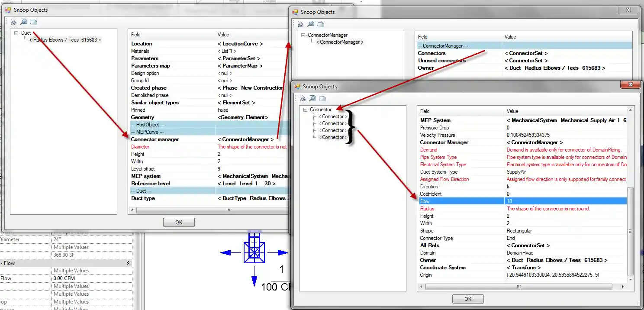The image size is (644, 310).
Task: Open print preview in the top-right Snoop window
Action: tap(311, 24)
